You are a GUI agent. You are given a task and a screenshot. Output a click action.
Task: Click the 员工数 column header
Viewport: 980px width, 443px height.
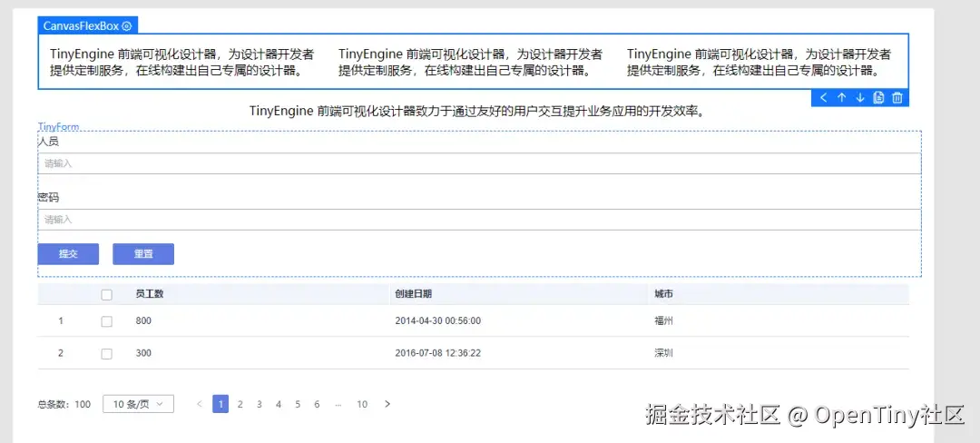pos(150,294)
